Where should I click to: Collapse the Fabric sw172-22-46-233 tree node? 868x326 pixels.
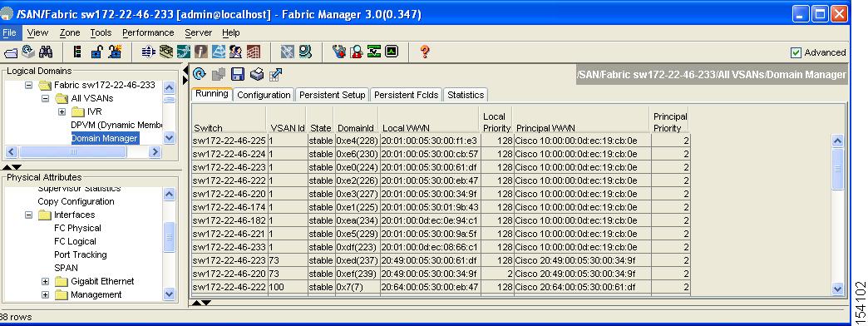tap(29, 85)
